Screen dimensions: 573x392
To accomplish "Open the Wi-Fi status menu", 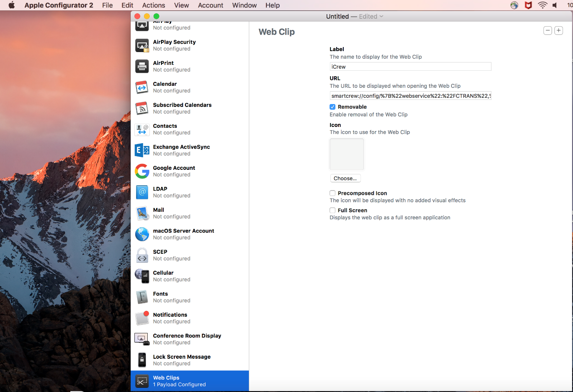I will [x=542, y=5].
